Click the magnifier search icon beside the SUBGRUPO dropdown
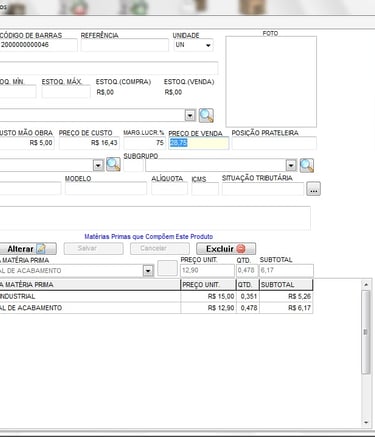 click(306, 165)
